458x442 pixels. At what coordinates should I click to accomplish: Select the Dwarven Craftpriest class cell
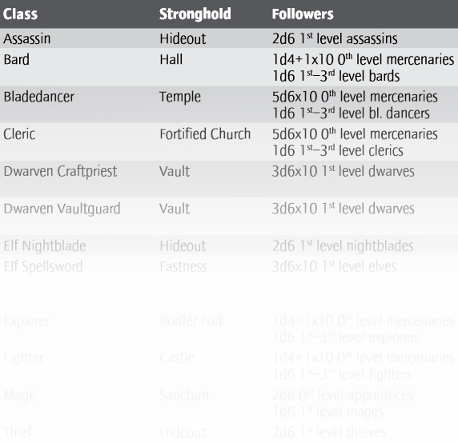[60, 172]
